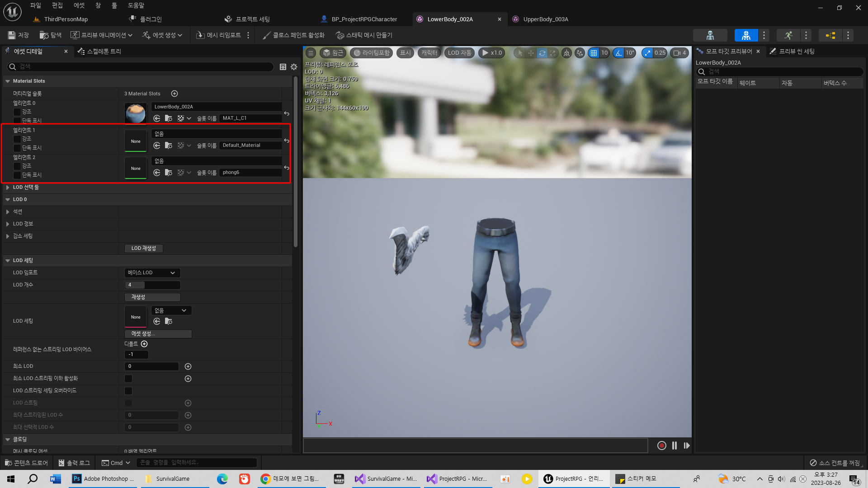Expand the LOD 선택 툴 section
The width and height of the screenshot is (868, 488).
[x=8, y=187]
